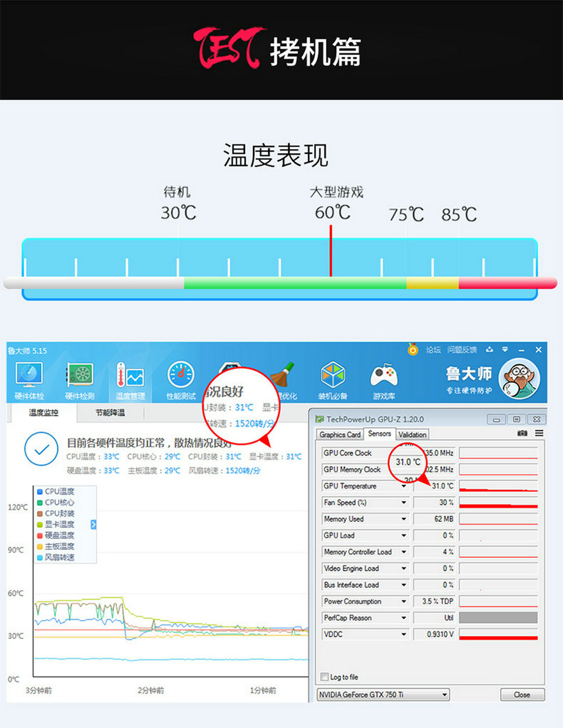563x728 pixels.
Task: Switch to the 节能降温 tab
Action: click(x=110, y=413)
